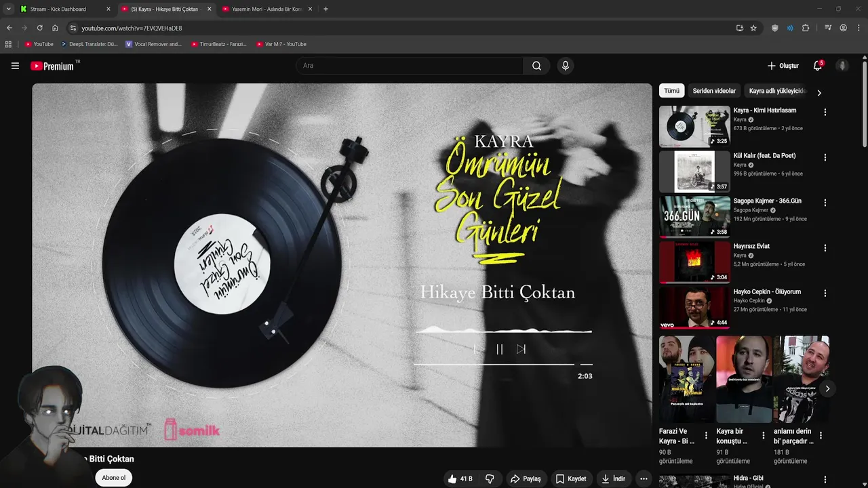Select the Kayra adlı yükleyiciden chip

(x=777, y=91)
